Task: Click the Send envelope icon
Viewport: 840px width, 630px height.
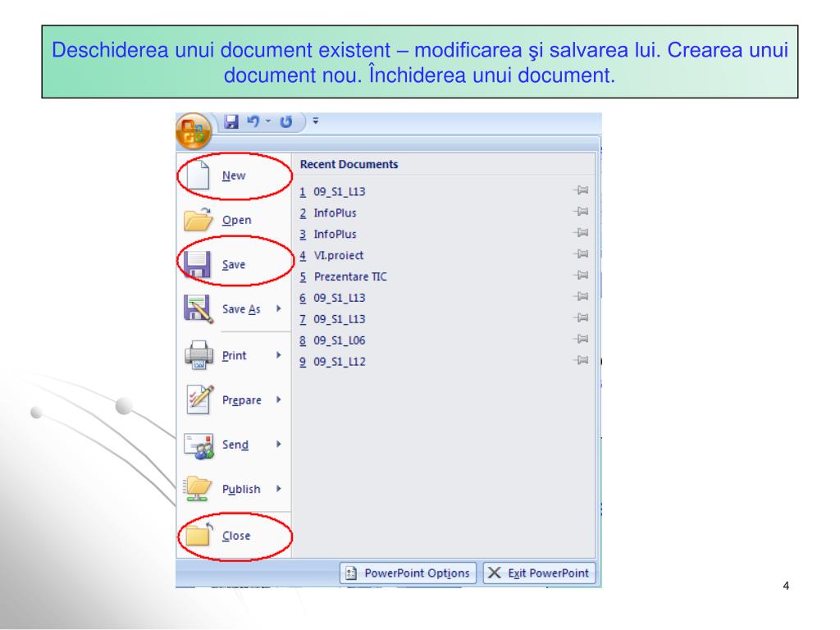Action: click(x=199, y=445)
